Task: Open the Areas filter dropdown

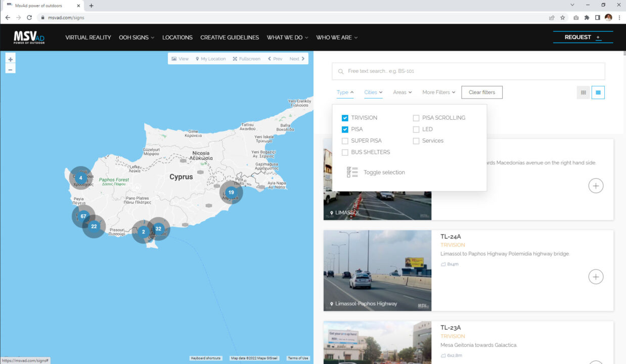Action: (403, 93)
